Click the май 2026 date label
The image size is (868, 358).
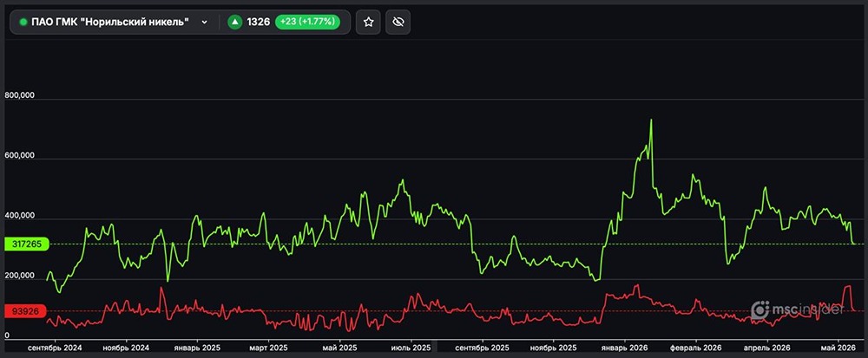click(x=838, y=348)
